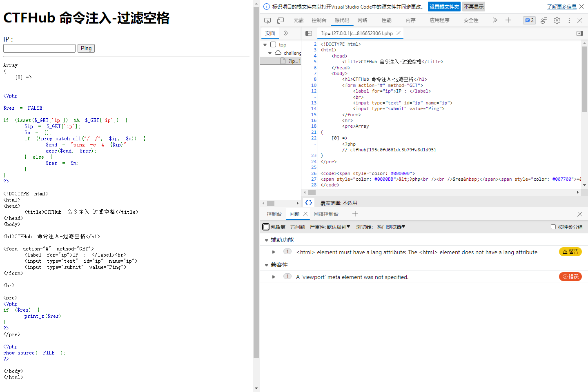Expand the html lang attribute issue
The height and width of the screenshot is (392, 588).
[x=274, y=252]
